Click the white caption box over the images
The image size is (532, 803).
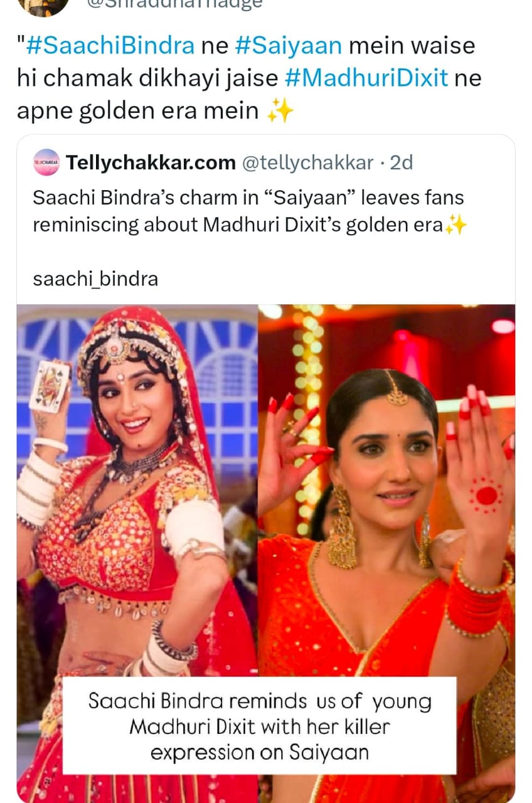point(259,726)
